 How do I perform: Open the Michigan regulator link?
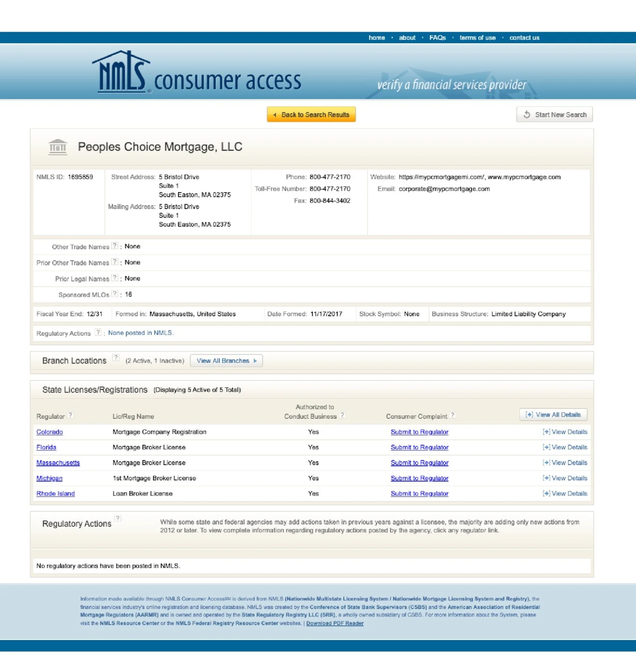[x=49, y=478]
